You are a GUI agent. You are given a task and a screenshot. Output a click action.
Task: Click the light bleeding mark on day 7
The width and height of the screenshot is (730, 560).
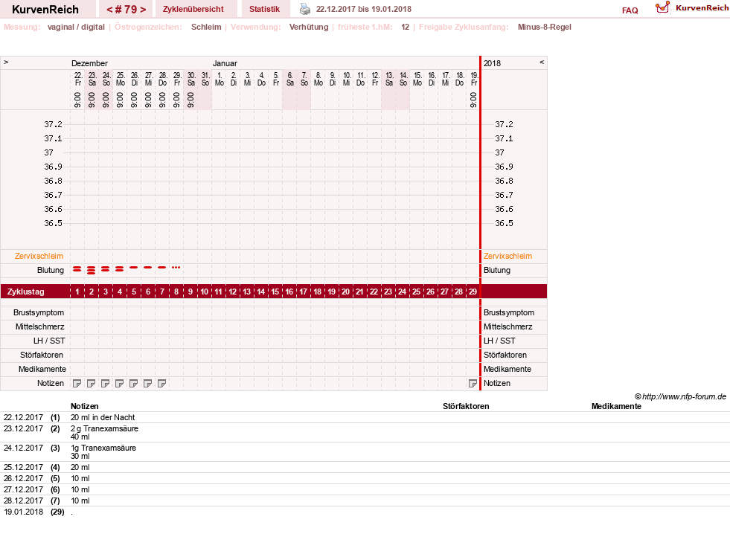point(162,268)
